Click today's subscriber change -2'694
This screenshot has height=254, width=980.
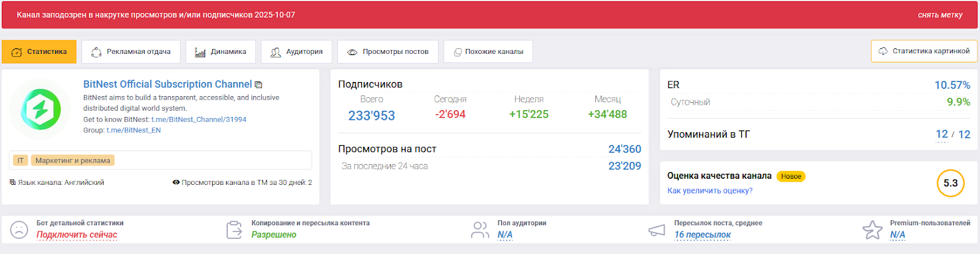point(450,114)
